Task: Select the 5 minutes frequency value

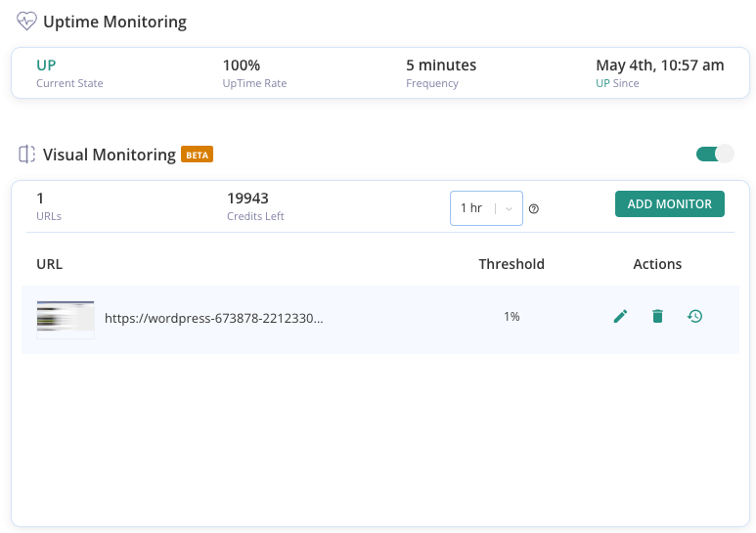Action: pos(441,66)
